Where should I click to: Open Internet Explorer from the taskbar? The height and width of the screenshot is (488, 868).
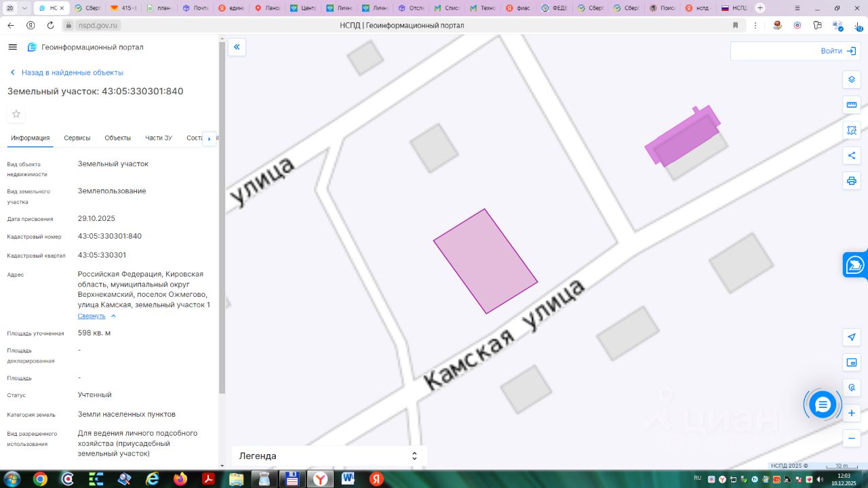coord(152,479)
